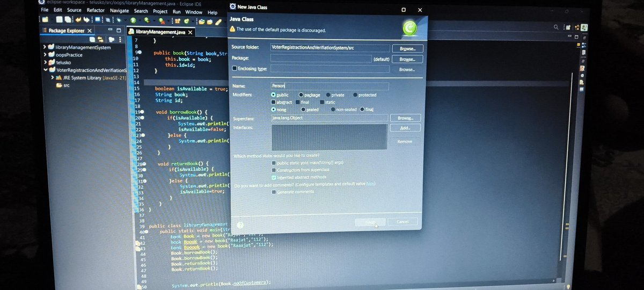Click the Coverage run toolbar icon
Screen dimensions: 644x290
coord(147,20)
